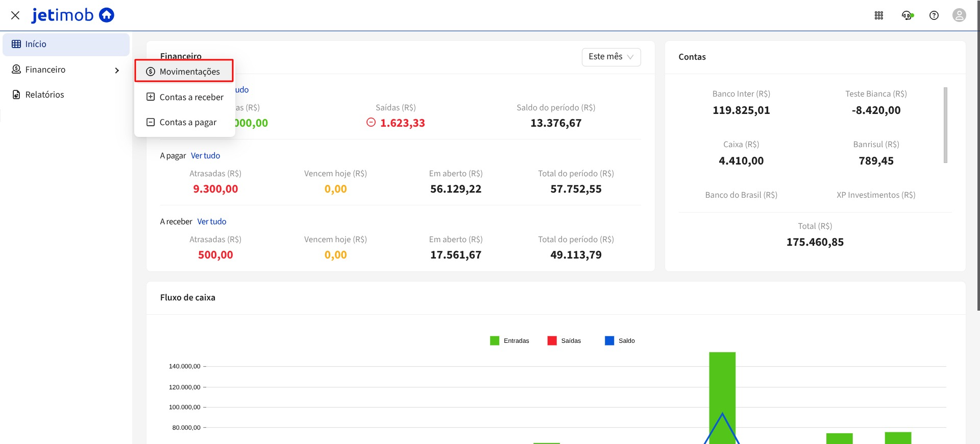Expand the Financeiro sidebar chevron
This screenshot has width=980, height=444.
[117, 70]
